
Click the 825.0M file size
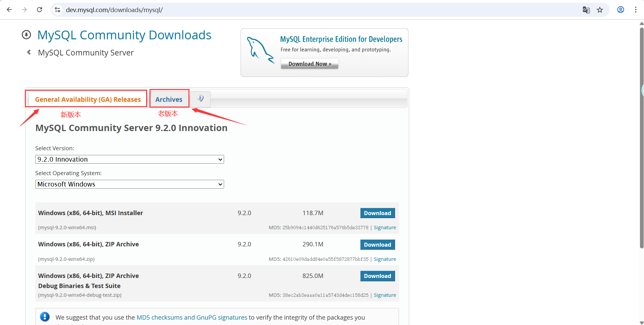click(313, 276)
